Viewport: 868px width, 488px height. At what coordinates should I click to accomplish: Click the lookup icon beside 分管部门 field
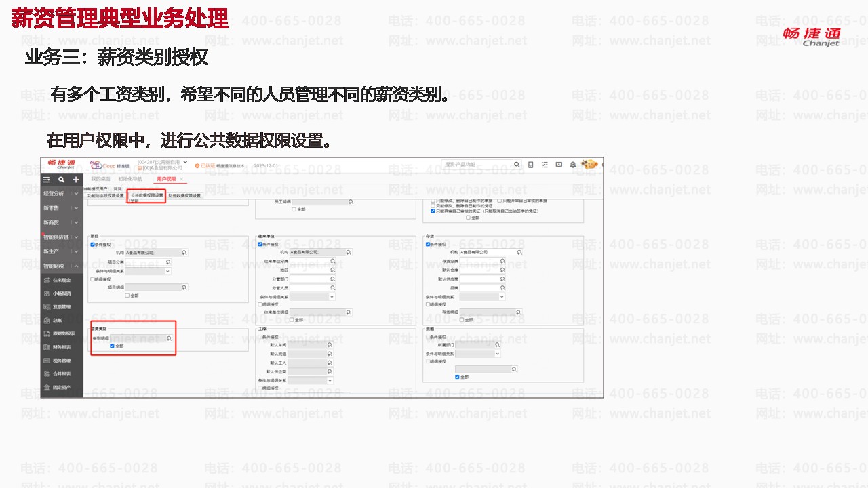click(332, 279)
